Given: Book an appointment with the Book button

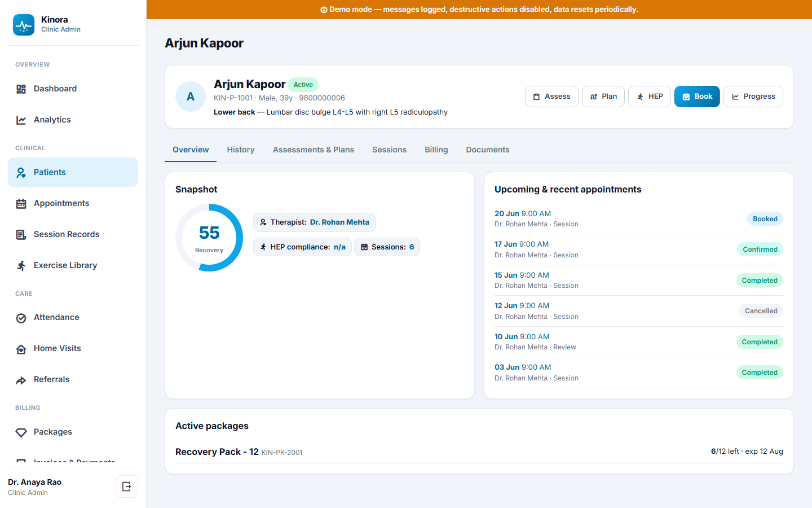Looking at the screenshot, I should pyautogui.click(x=697, y=97).
